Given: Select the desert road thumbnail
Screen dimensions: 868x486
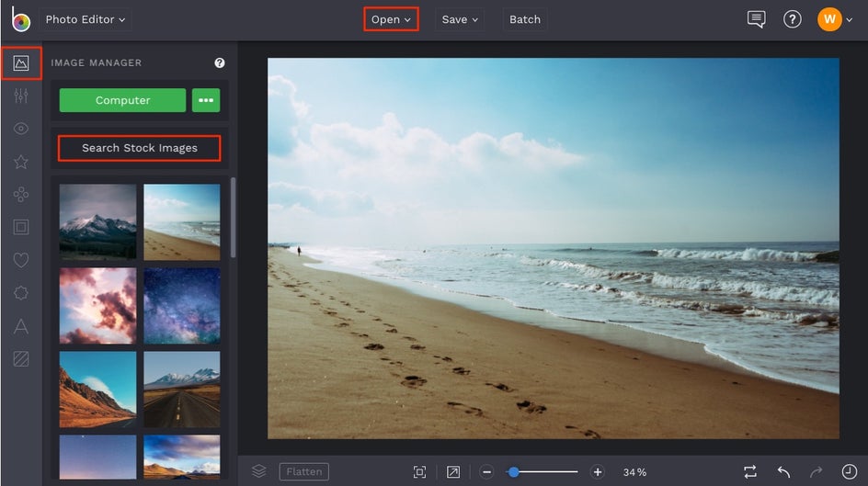Looking at the screenshot, I should pos(181,390).
